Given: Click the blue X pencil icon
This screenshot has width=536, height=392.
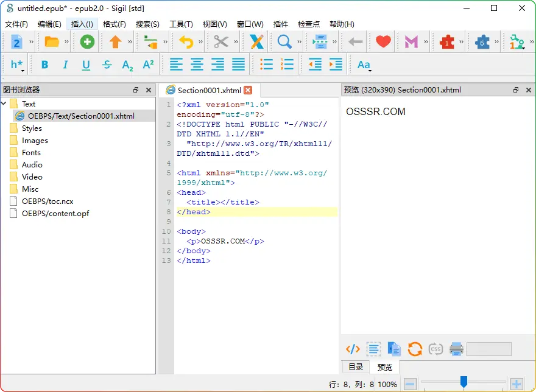Looking at the screenshot, I should tap(256, 42).
